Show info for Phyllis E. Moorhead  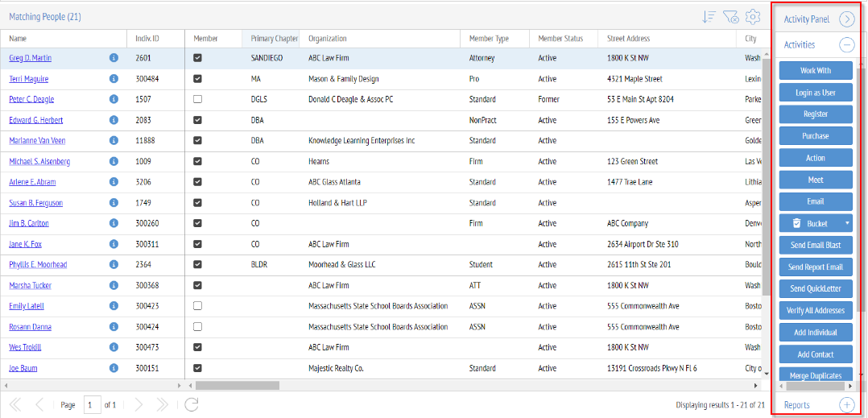tap(114, 265)
